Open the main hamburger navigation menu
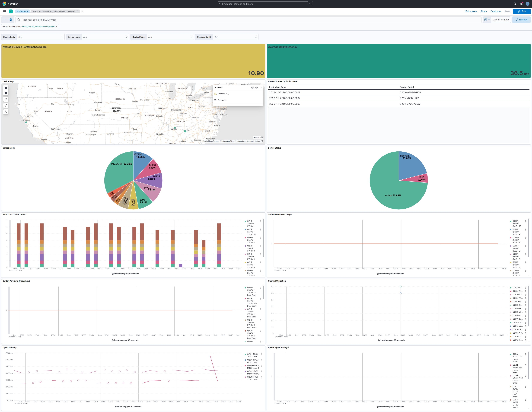The image size is (532, 412). (4, 11)
